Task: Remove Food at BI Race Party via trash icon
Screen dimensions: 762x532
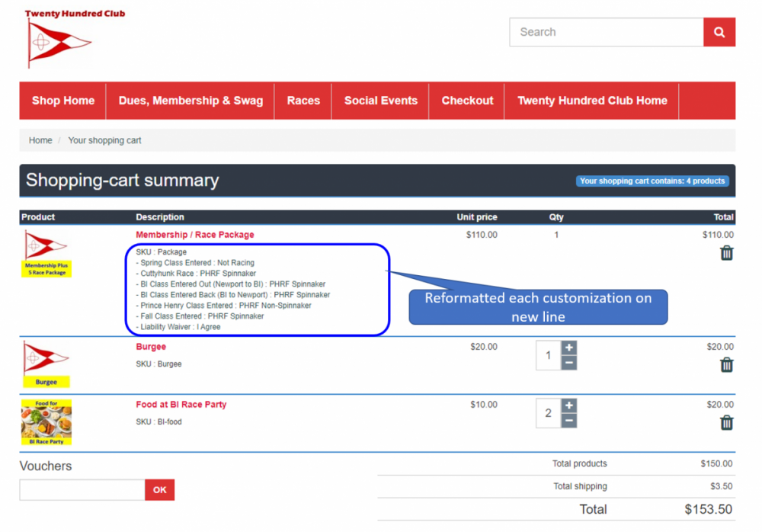Action: tap(726, 423)
